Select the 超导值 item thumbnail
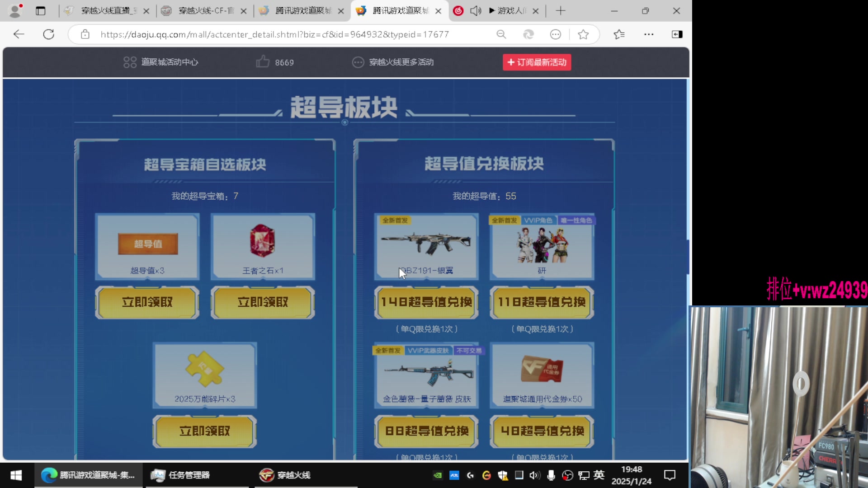 tap(147, 247)
